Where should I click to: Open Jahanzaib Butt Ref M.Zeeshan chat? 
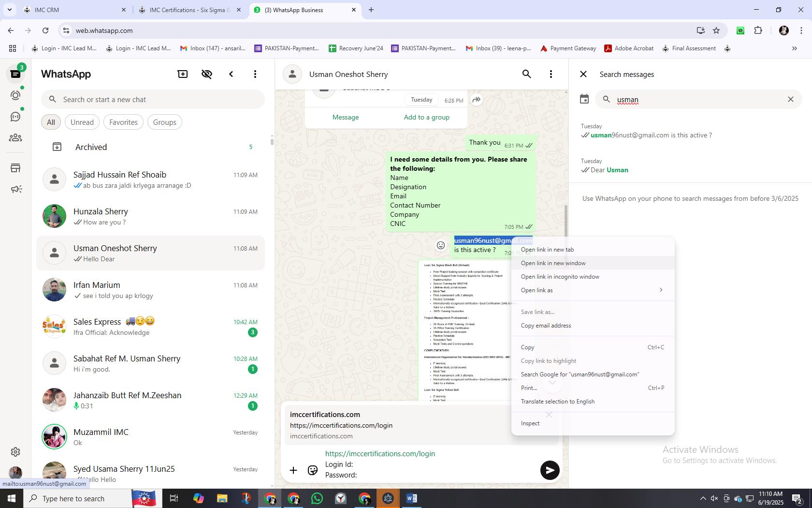tap(151, 400)
